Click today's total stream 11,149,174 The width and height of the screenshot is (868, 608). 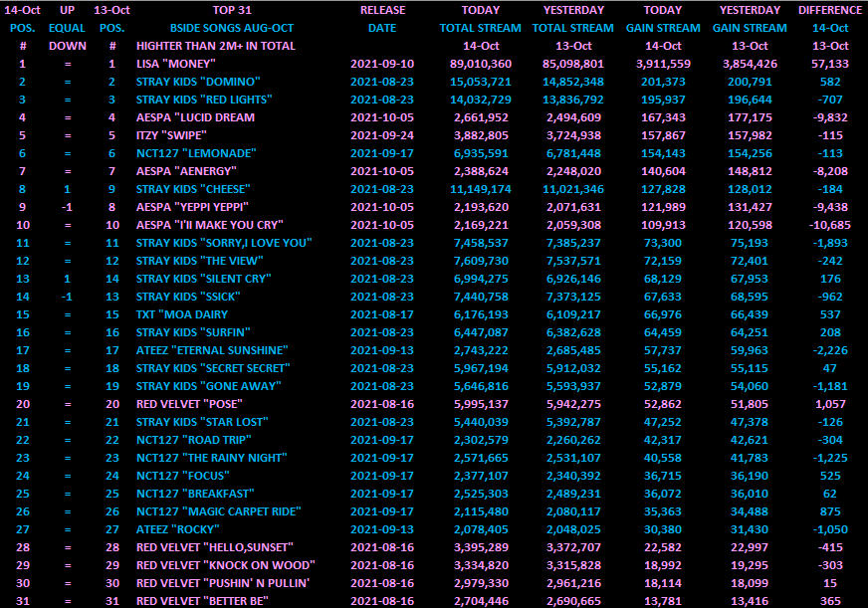[481, 189]
